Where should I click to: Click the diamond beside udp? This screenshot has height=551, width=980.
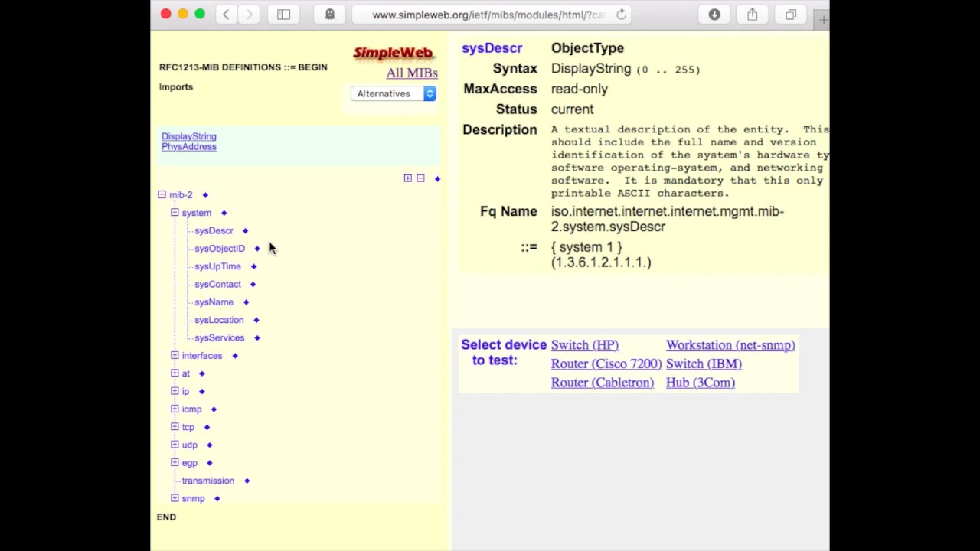[x=209, y=445]
